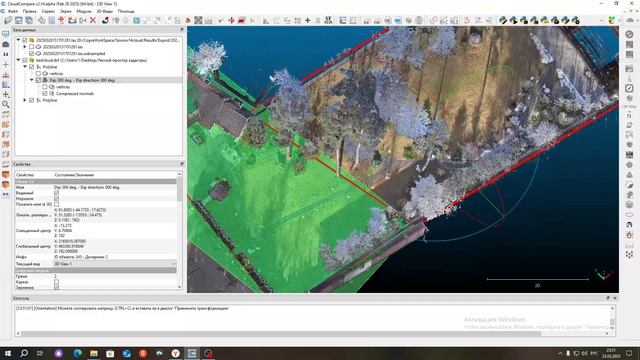Viewport: 640px width, 360px height.
Task: Click the properties panel vertical scrollbar thumb
Action: point(180,189)
